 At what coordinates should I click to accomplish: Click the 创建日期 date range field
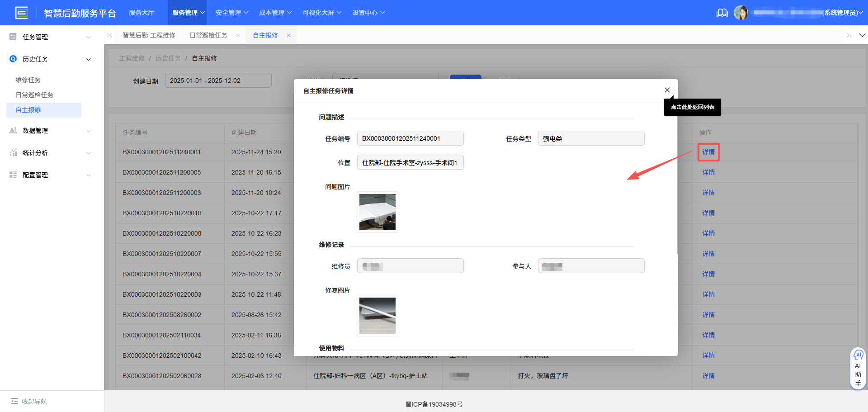click(218, 80)
